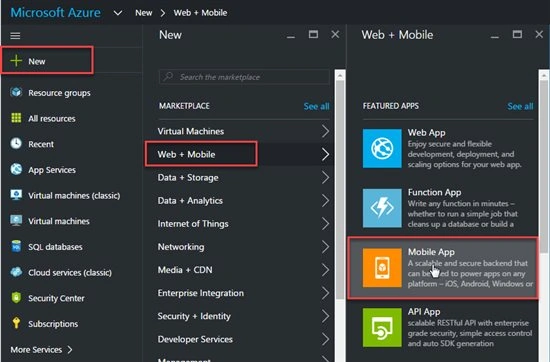Viewport: 550px width, 362px height.
Task: Expand the Web + Mobile chevron arrow
Action: click(326, 154)
